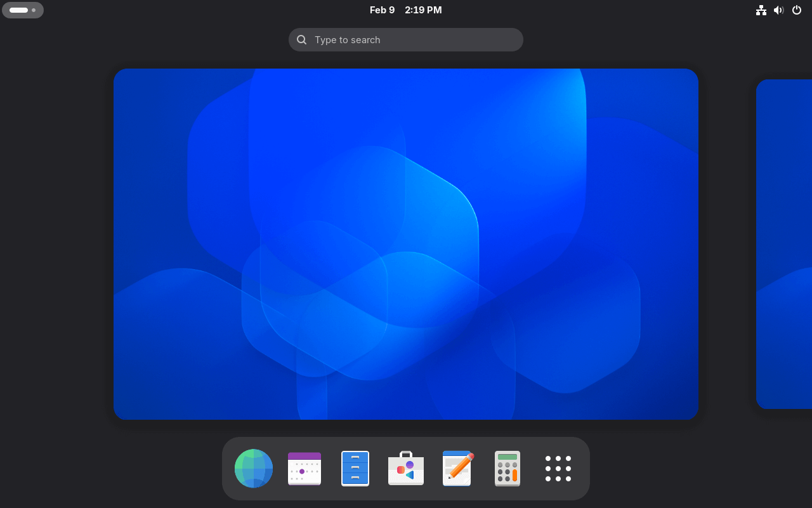
Task: Click the "Feb 9" date in top bar
Action: click(x=382, y=10)
